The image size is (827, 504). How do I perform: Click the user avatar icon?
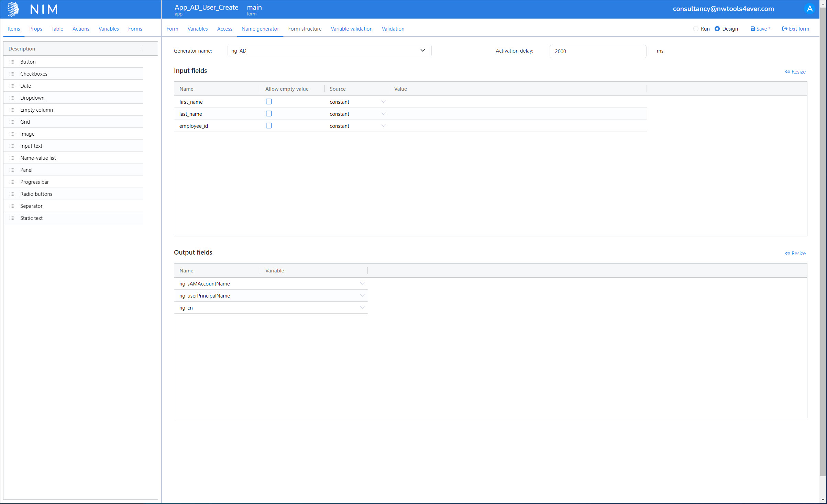[x=809, y=9]
